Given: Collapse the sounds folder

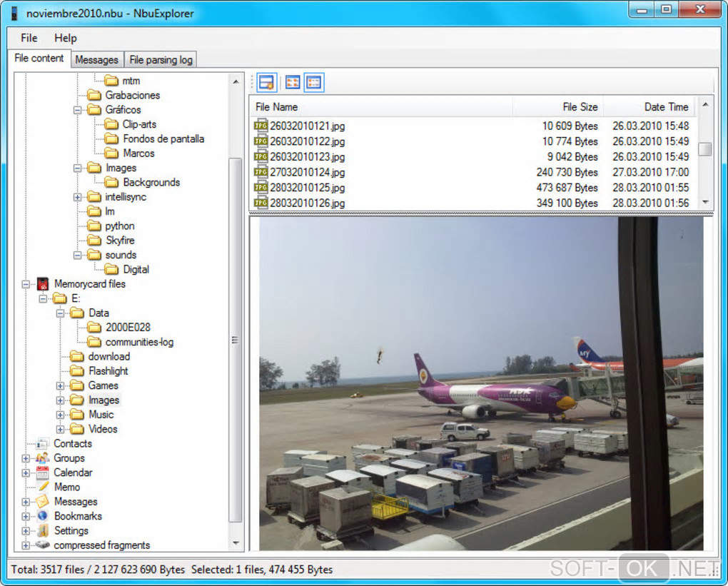Looking at the screenshot, I should (78, 256).
